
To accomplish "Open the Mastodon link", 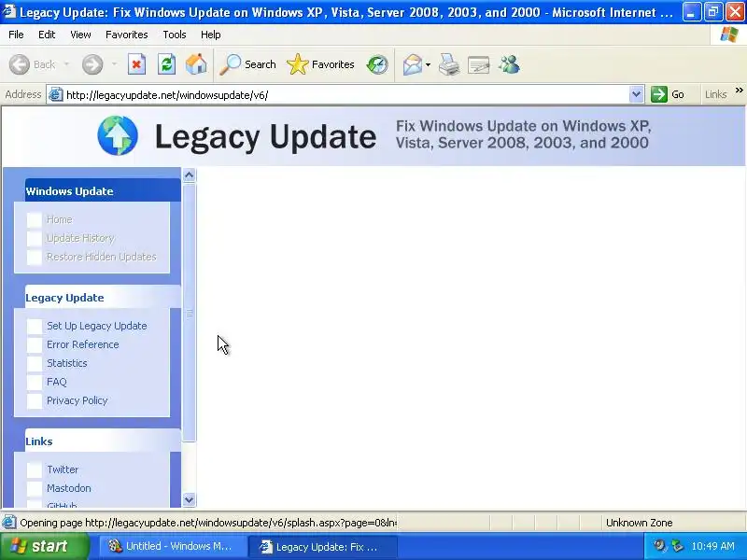I will click(x=68, y=488).
